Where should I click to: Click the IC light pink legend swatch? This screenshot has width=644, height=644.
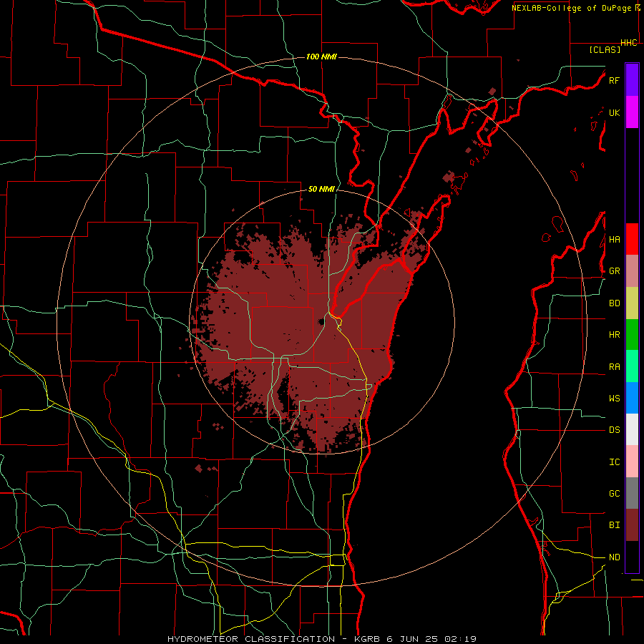point(632,462)
